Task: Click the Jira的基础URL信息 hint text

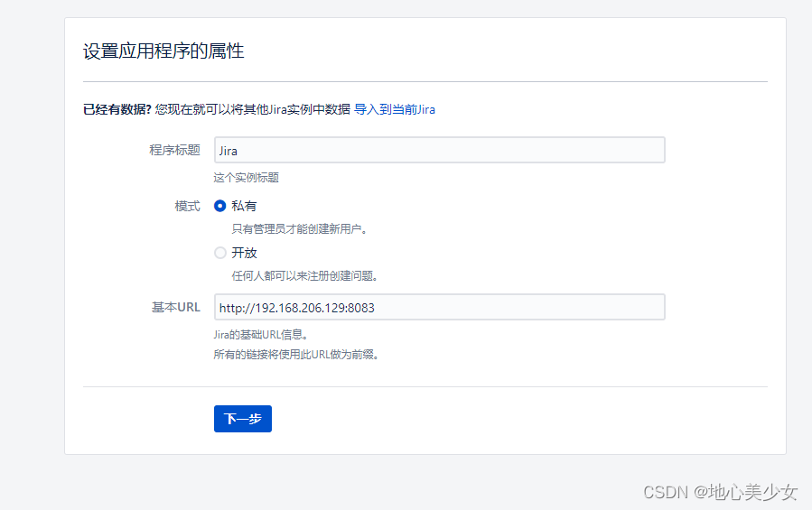Action: (x=262, y=335)
